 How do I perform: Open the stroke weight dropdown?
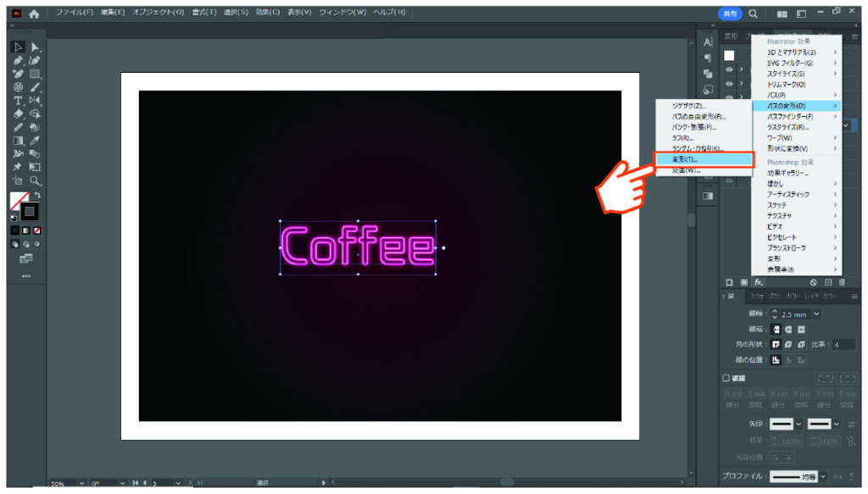click(x=816, y=314)
